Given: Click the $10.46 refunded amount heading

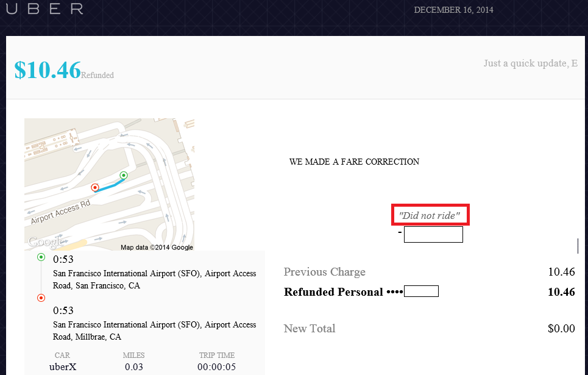Looking at the screenshot, I should pos(48,70).
